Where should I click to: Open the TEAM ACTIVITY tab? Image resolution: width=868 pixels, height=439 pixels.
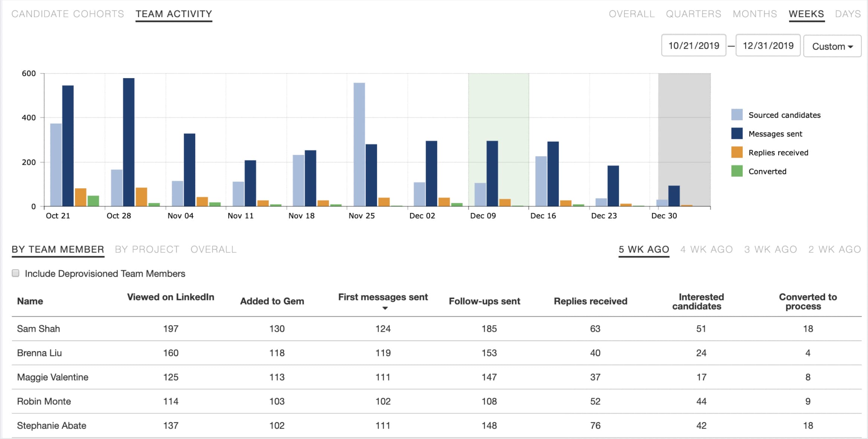click(x=174, y=14)
